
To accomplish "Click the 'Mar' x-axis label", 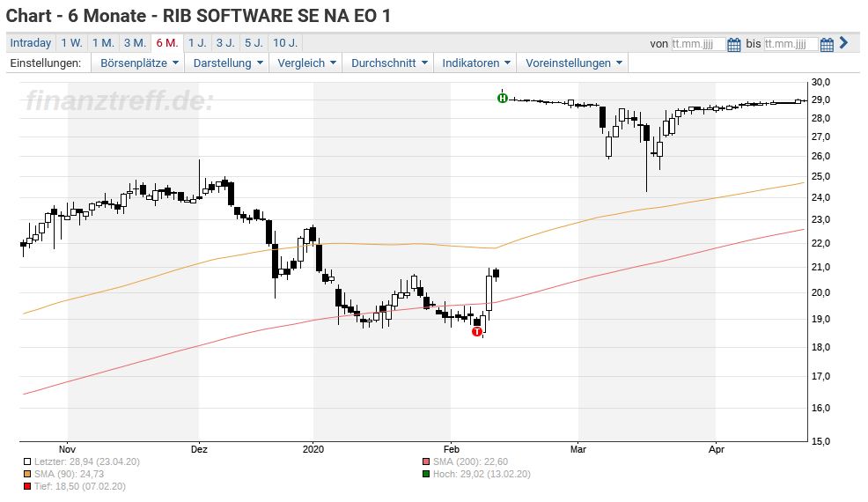I will click(x=577, y=449).
